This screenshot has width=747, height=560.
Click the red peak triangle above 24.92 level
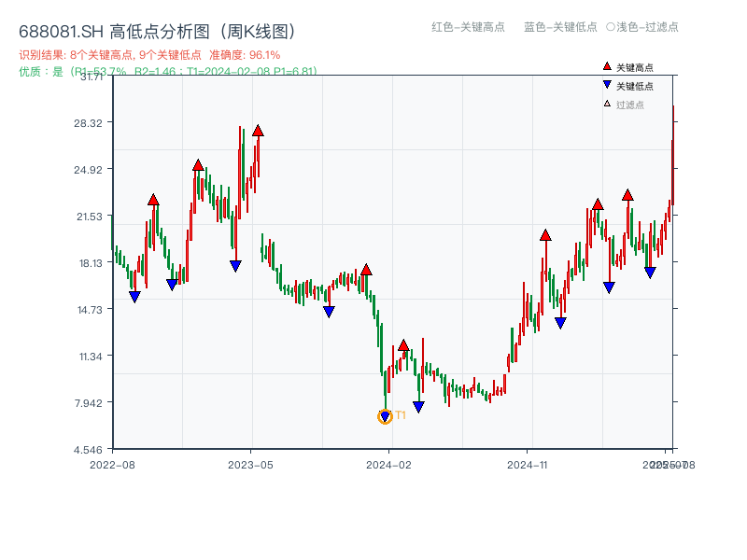point(198,165)
